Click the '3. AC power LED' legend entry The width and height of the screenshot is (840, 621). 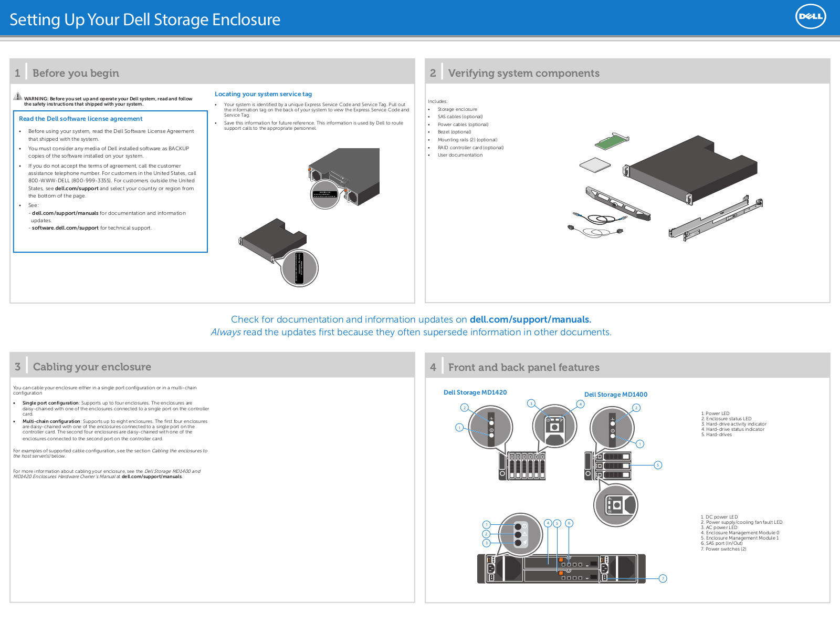719,527
